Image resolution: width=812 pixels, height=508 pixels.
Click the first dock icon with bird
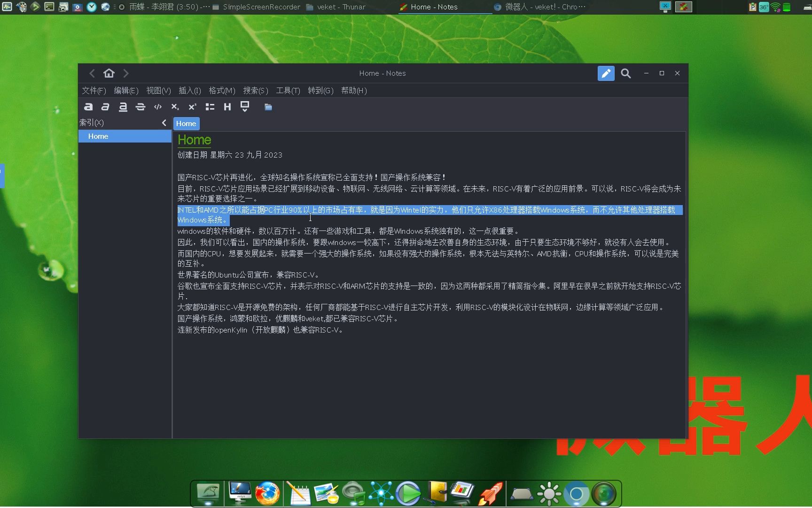tap(208, 493)
